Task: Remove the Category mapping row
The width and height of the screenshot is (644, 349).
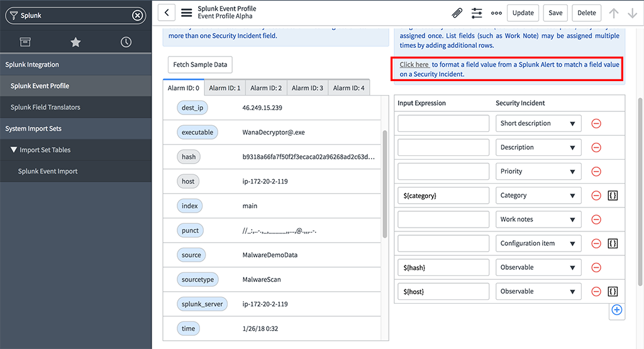Action: 596,196
